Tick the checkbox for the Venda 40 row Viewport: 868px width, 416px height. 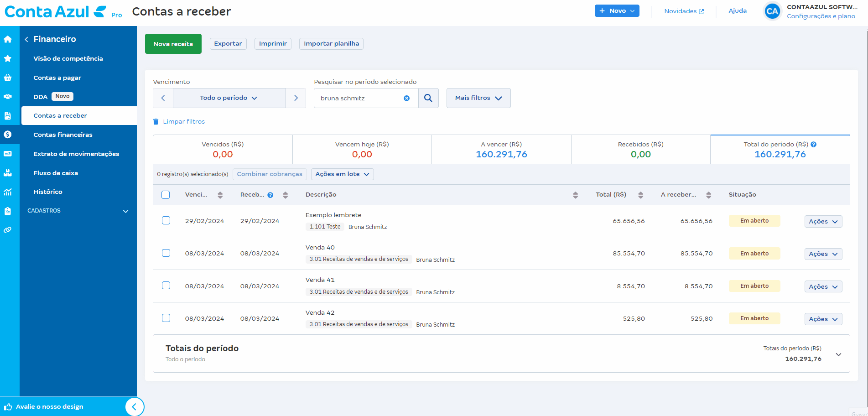166,253
